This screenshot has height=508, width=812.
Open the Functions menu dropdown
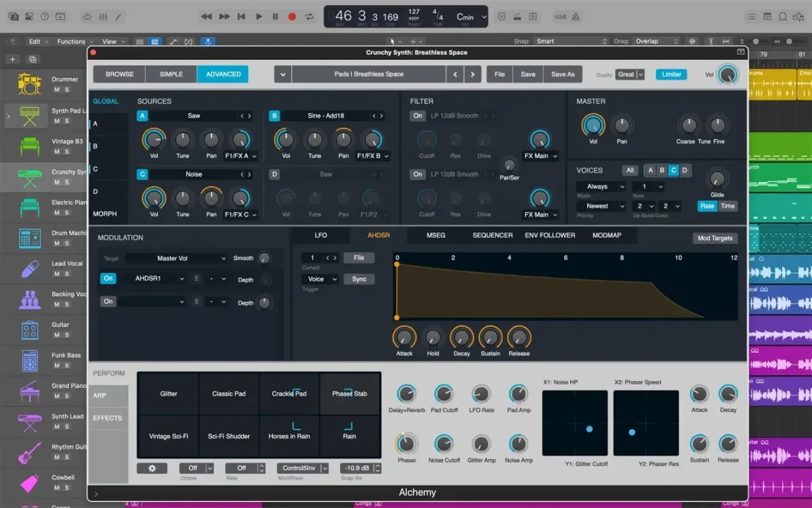point(75,42)
